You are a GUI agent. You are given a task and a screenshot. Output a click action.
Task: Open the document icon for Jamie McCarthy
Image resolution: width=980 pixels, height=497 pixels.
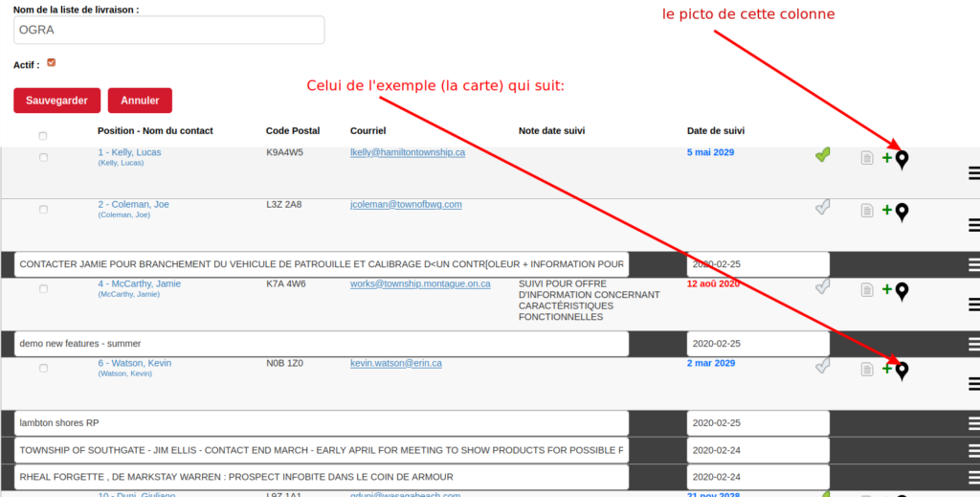[866, 289]
